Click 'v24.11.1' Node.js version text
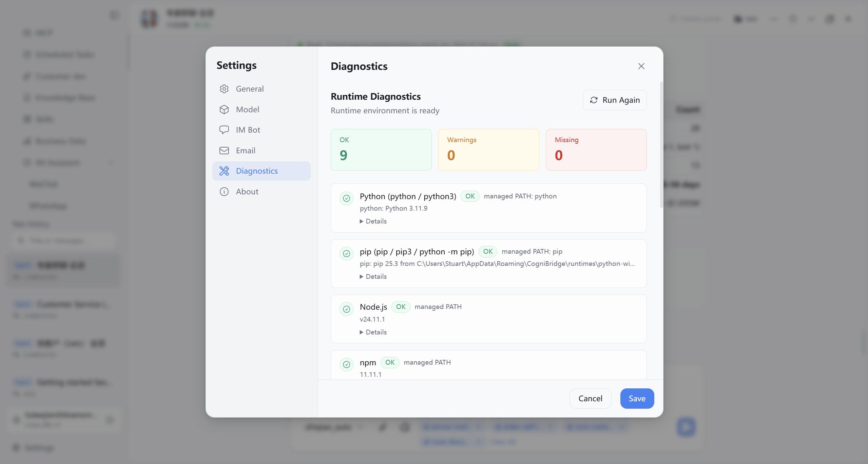Viewport: 868px width, 464px height. click(x=372, y=319)
